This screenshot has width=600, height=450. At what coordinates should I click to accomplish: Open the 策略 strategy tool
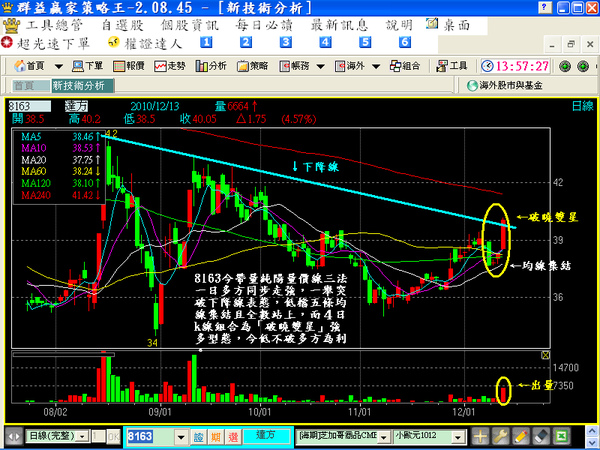point(252,66)
